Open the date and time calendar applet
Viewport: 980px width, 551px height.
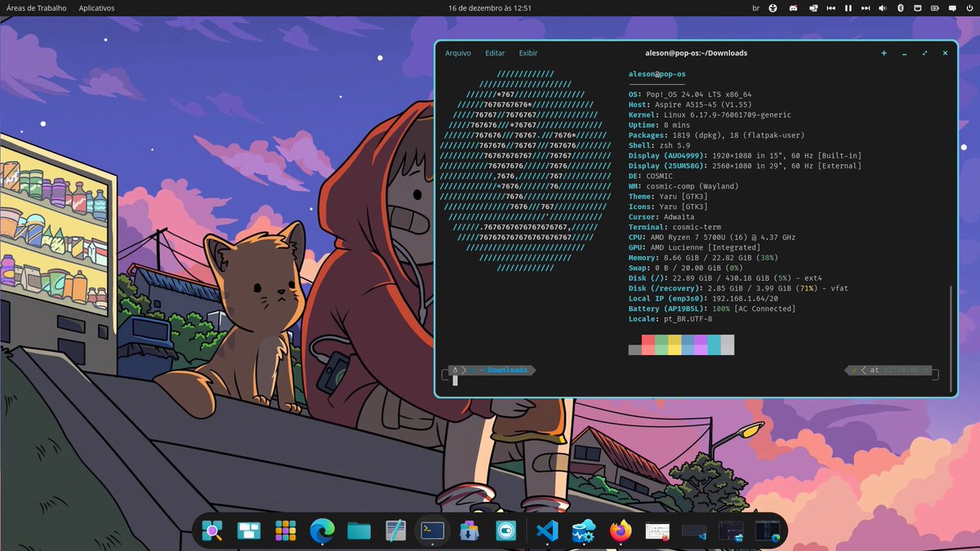pyautogui.click(x=490, y=7)
